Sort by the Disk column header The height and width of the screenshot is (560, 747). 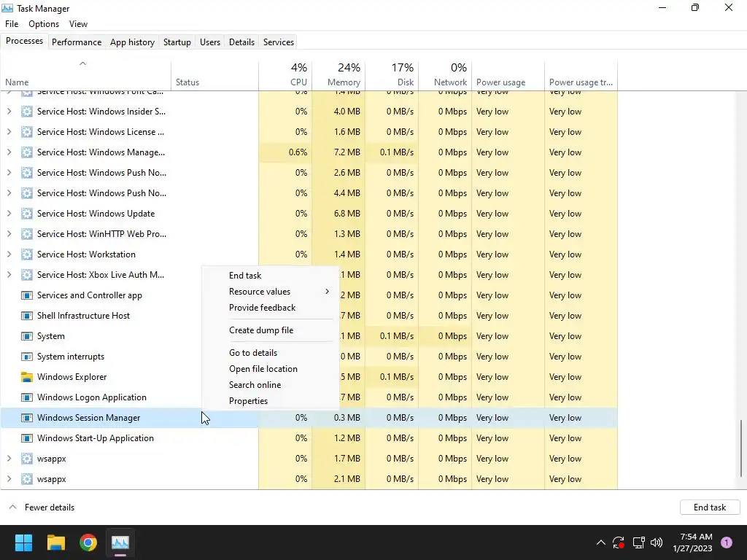392,75
